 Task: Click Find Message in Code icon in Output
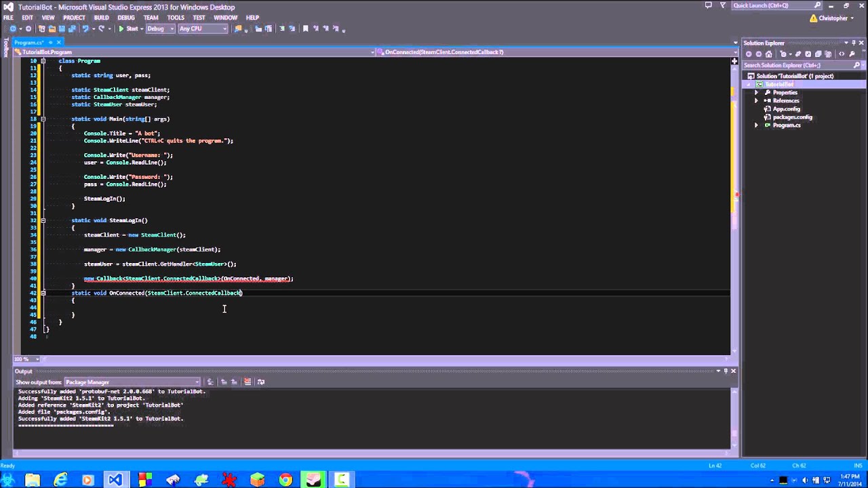coord(210,382)
